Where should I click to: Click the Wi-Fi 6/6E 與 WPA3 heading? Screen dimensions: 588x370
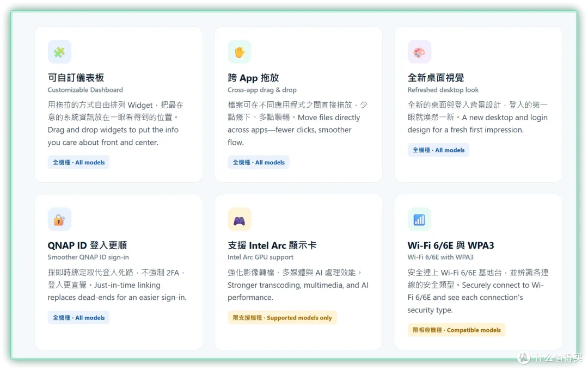point(451,245)
